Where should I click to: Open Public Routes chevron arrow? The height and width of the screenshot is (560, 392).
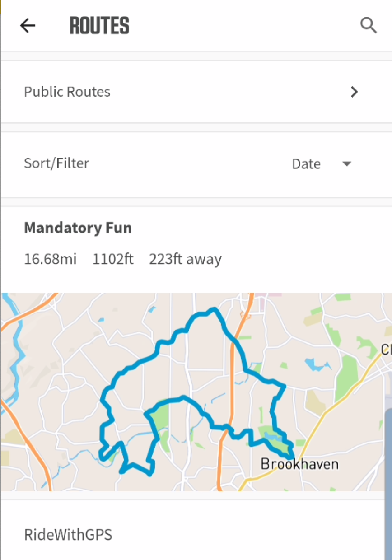tap(355, 92)
